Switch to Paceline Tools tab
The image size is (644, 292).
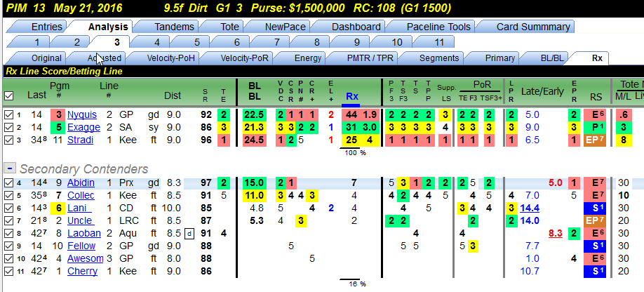pyautogui.click(x=438, y=27)
